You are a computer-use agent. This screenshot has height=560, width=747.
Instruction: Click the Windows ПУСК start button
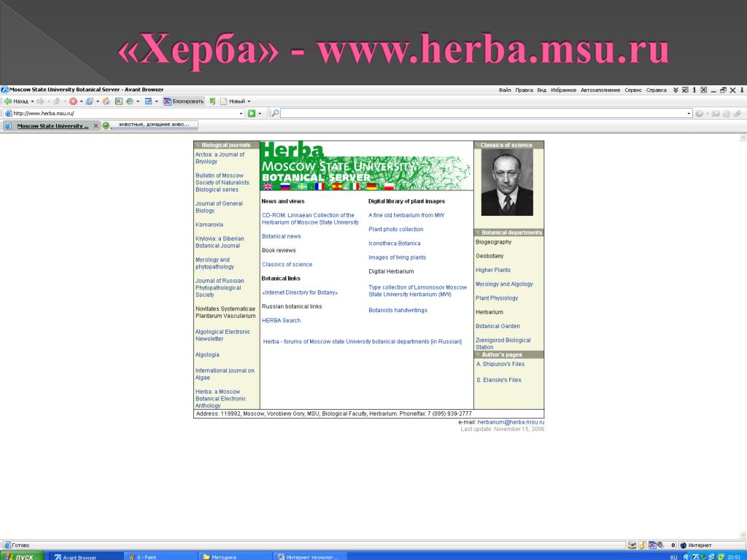pyautogui.click(x=22, y=556)
